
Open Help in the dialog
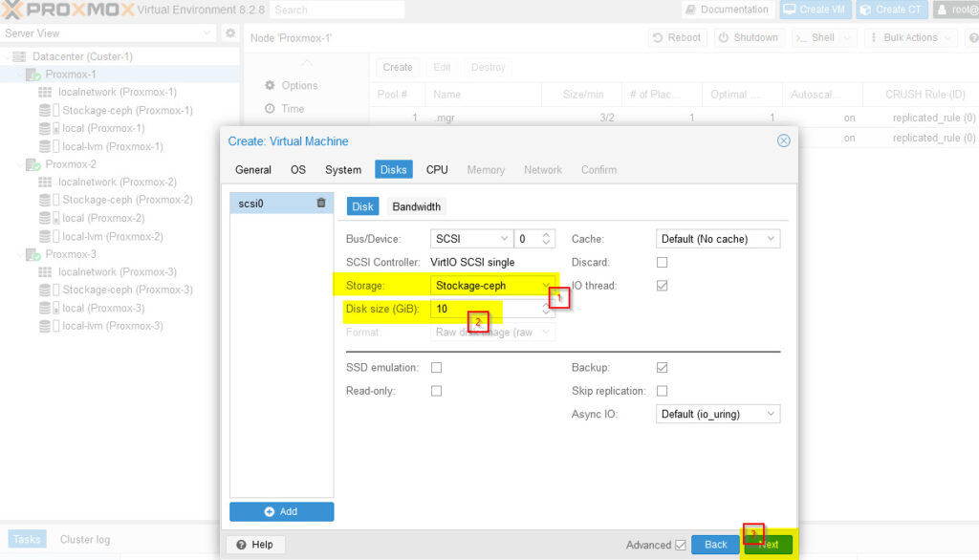[255, 545]
